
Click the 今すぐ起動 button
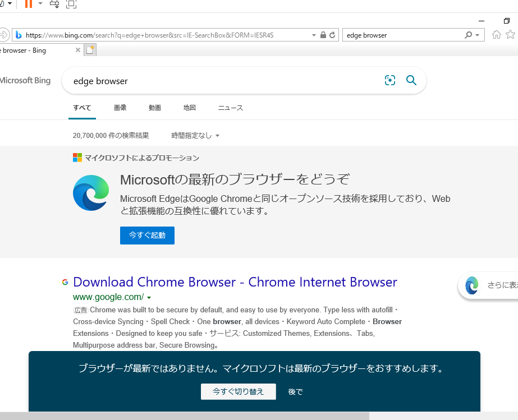point(147,235)
